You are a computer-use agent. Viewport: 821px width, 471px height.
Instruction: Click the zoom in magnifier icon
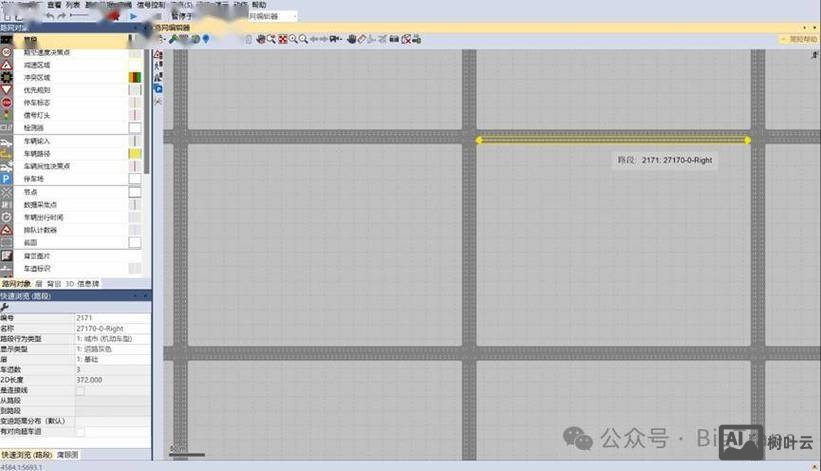tap(293, 39)
